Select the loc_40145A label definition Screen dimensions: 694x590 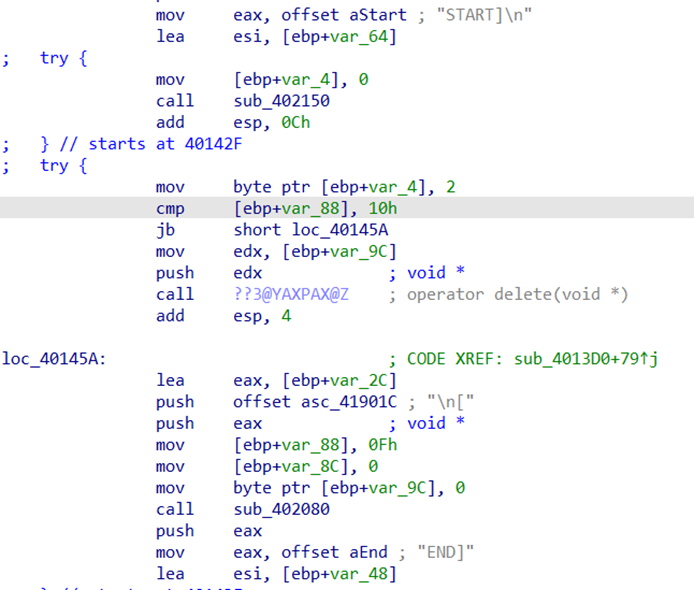[58, 358]
